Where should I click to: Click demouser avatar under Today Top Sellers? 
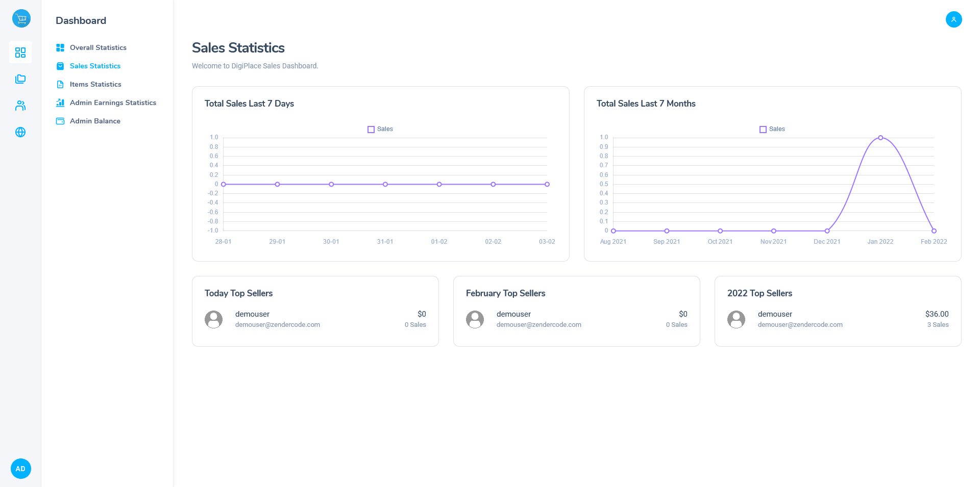pyautogui.click(x=213, y=319)
